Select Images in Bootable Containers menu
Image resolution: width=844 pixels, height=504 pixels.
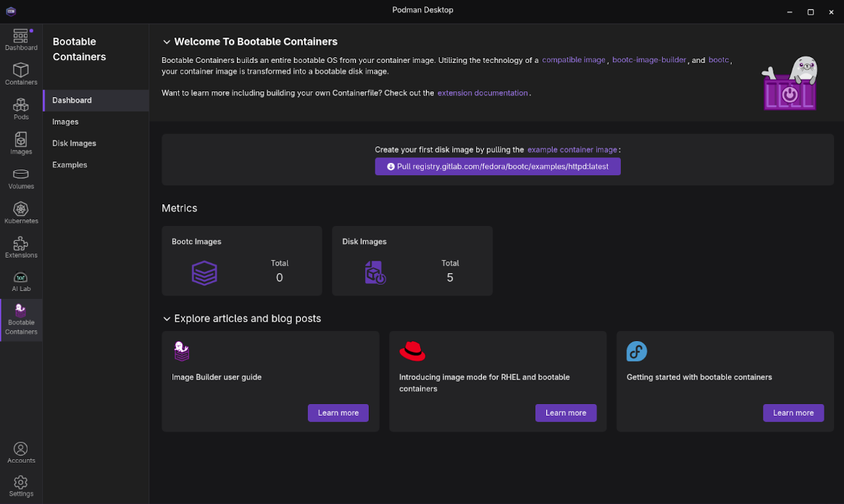[x=65, y=122]
